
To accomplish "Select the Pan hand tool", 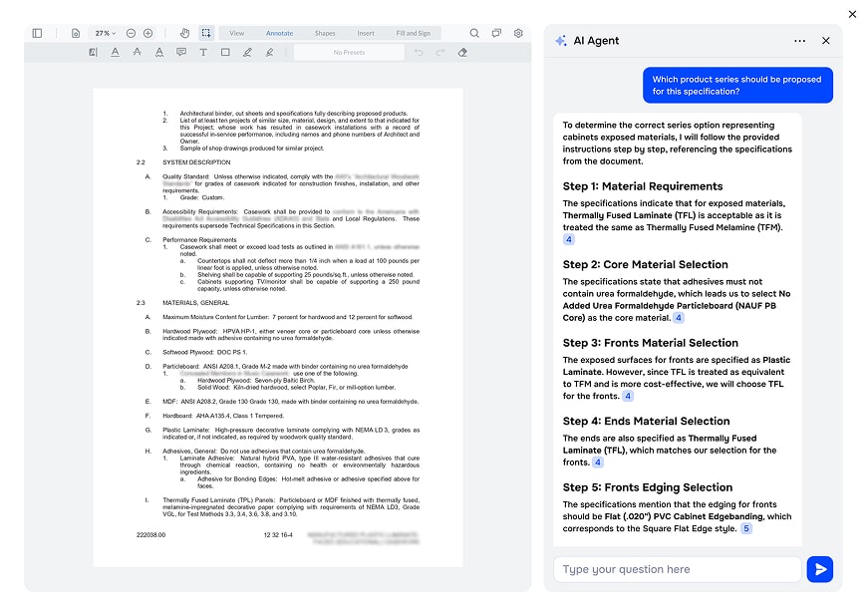I will point(184,33).
